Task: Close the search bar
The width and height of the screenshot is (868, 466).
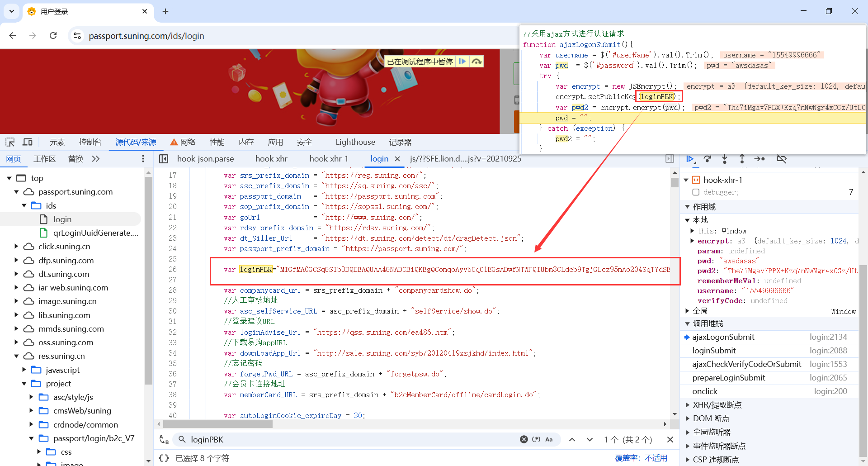Action: pos(670,439)
